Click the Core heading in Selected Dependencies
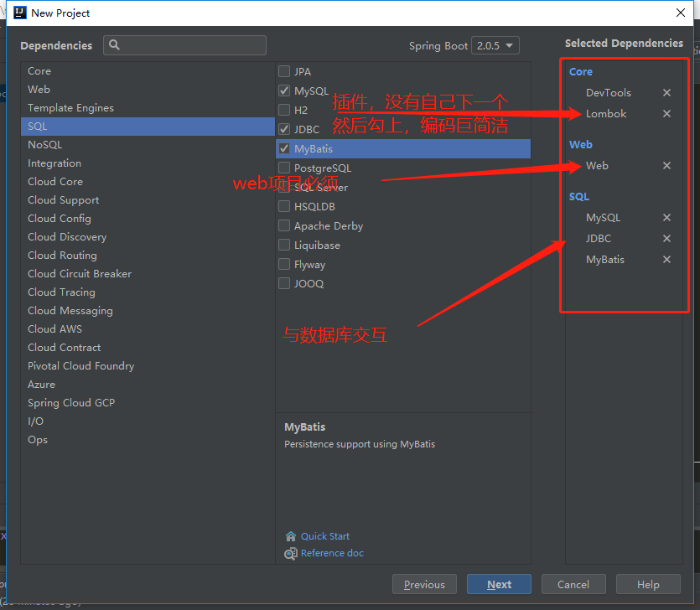The width and height of the screenshot is (700, 610). tap(581, 72)
